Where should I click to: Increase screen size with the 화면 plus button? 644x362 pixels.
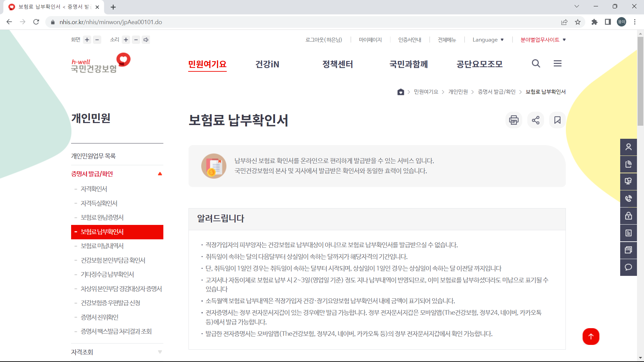pyautogui.click(x=87, y=40)
